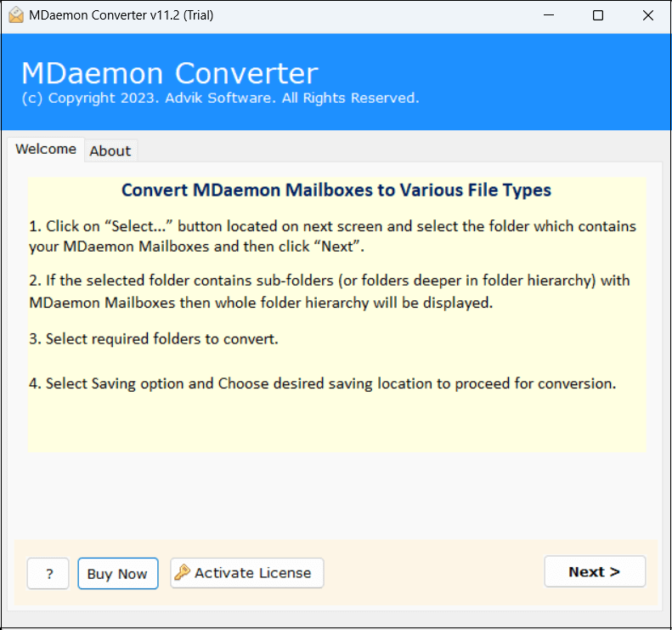The height and width of the screenshot is (630, 672).
Task: Click the MDaemon Converter envelope app icon
Action: pyautogui.click(x=16, y=15)
